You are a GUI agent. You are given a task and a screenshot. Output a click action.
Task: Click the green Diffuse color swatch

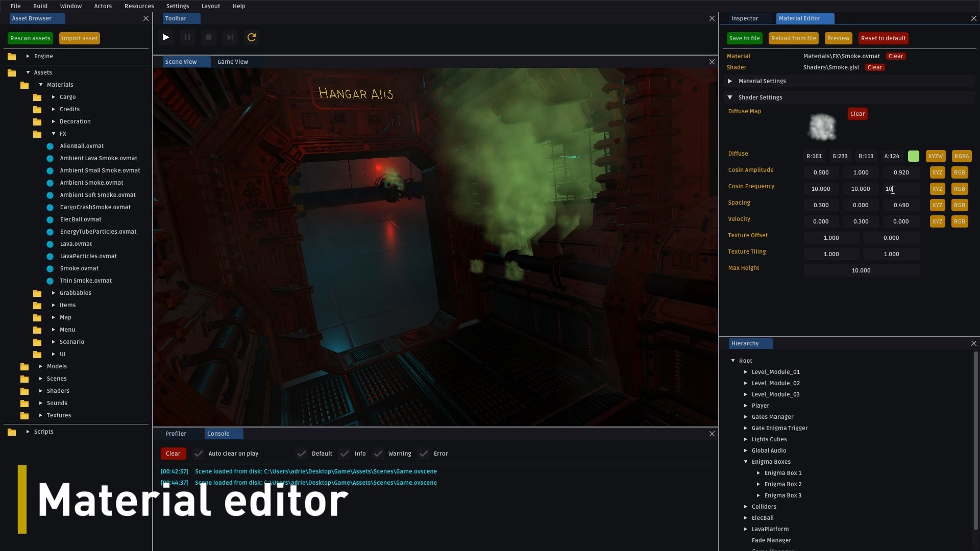(x=914, y=156)
